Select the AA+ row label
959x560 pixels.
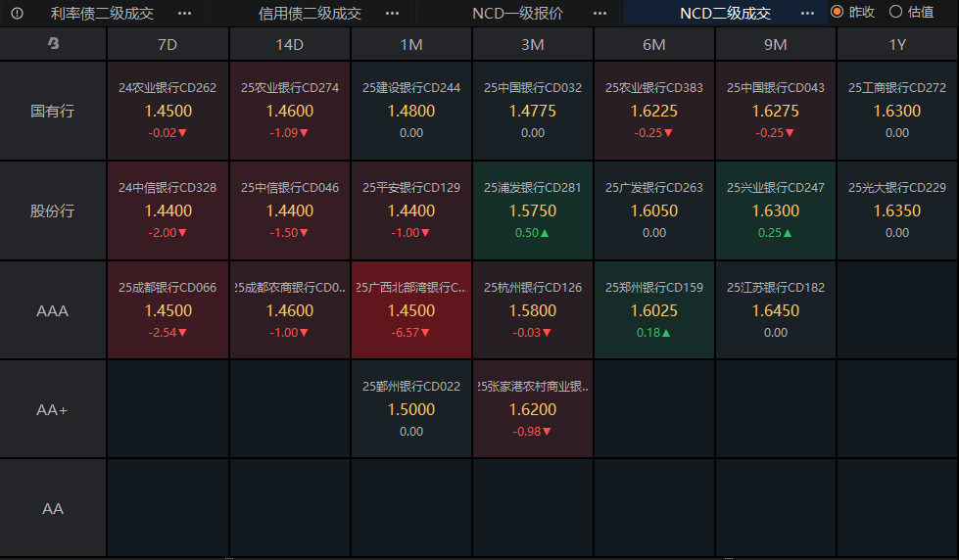(53, 410)
